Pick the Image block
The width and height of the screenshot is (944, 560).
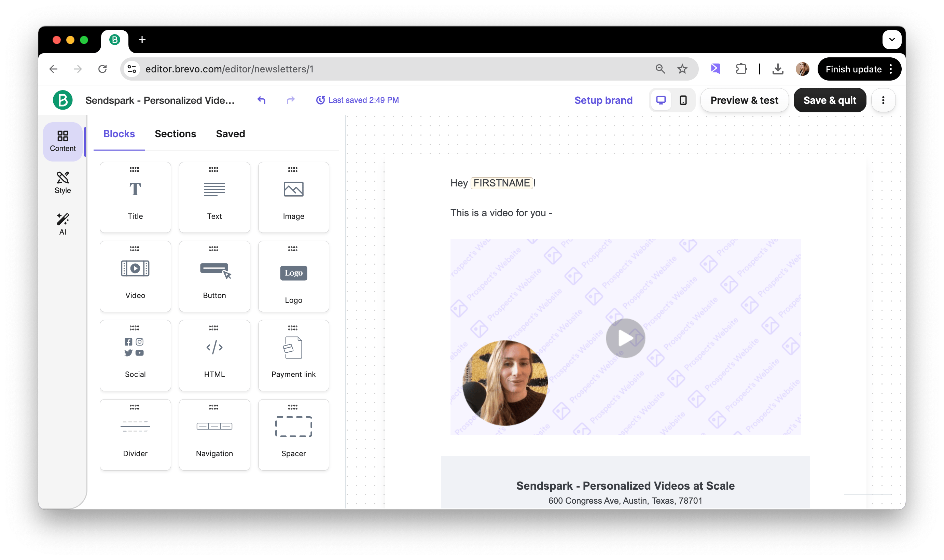(293, 197)
